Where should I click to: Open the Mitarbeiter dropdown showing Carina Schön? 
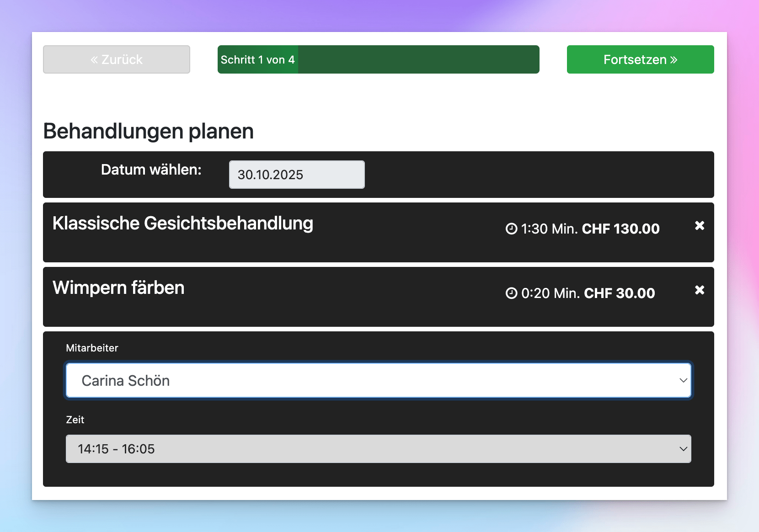[x=378, y=380]
